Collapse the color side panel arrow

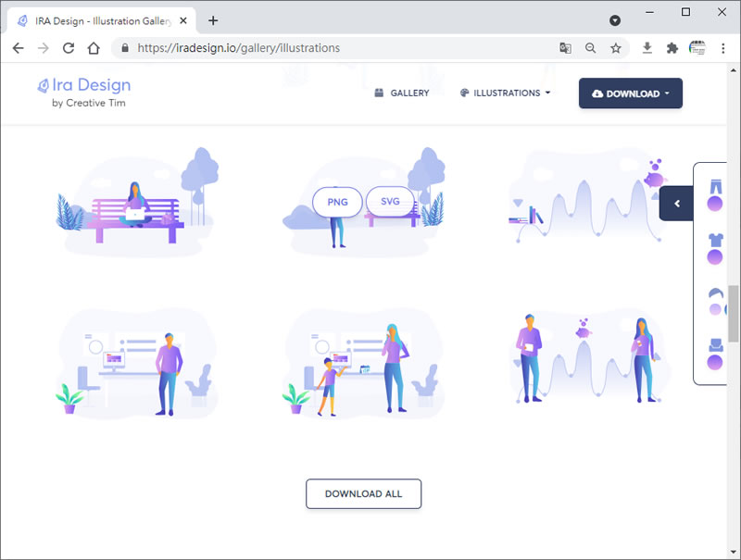(677, 204)
